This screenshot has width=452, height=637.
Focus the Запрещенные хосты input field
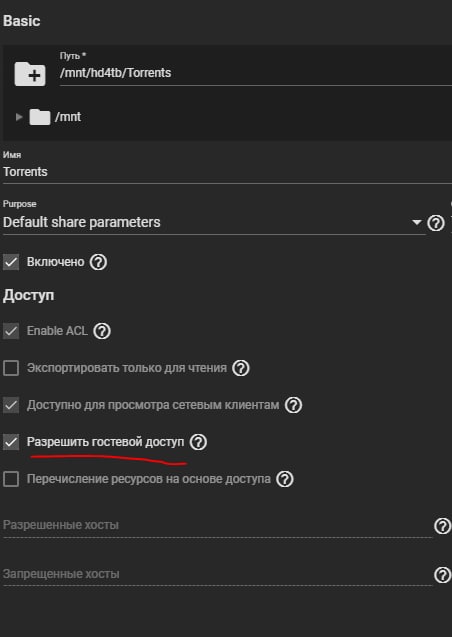(x=217, y=574)
